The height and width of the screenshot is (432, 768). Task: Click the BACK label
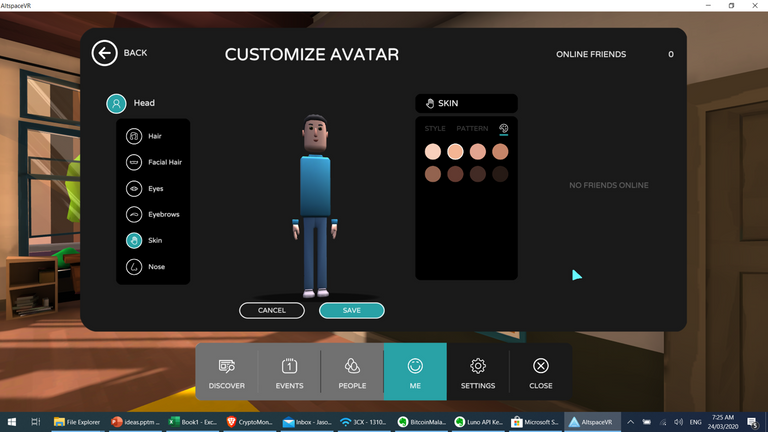click(x=135, y=53)
